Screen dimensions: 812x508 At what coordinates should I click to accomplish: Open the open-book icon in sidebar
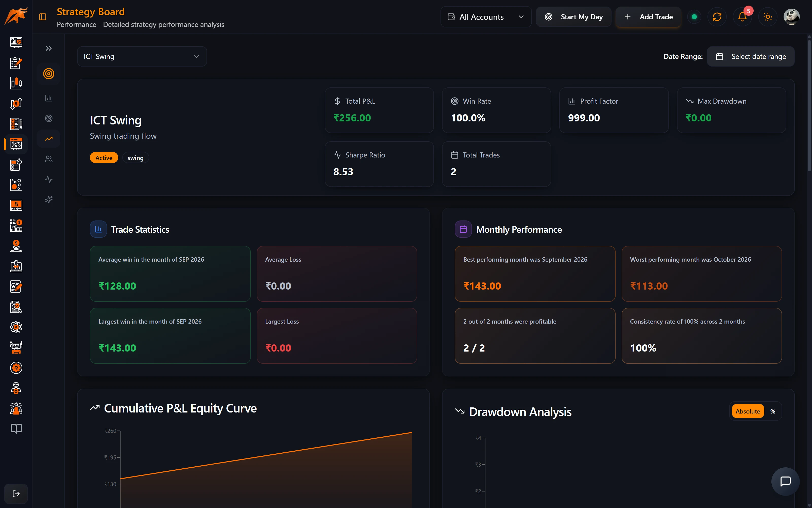(x=16, y=429)
